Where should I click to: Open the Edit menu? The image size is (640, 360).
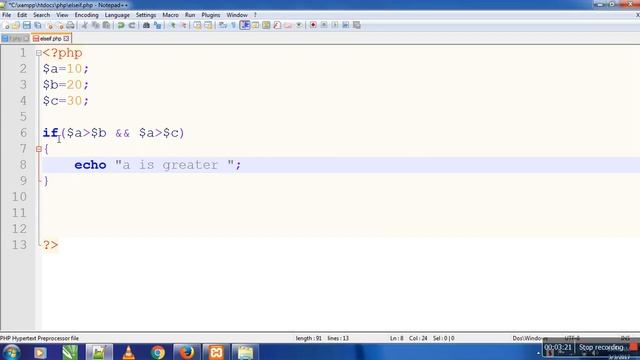[22, 15]
